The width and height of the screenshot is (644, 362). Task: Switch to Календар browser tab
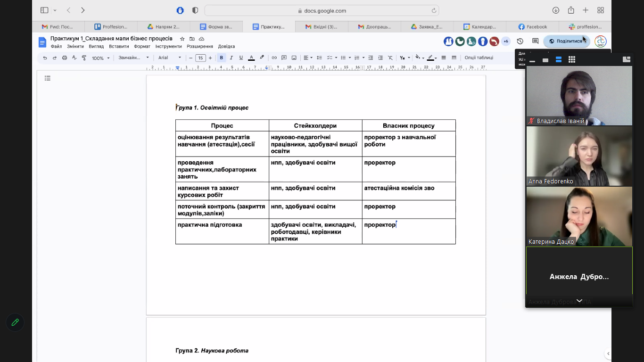[479, 27]
